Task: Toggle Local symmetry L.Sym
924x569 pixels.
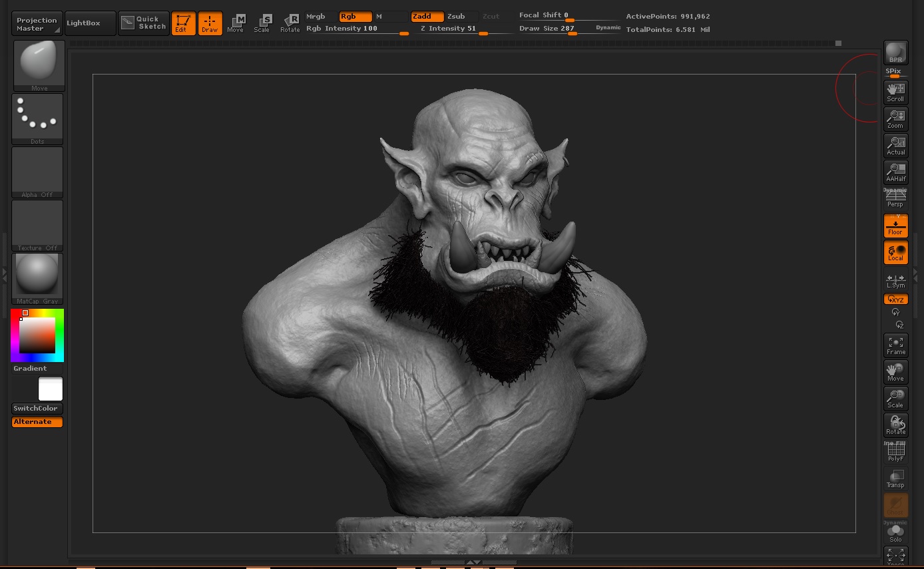Action: coord(895,280)
